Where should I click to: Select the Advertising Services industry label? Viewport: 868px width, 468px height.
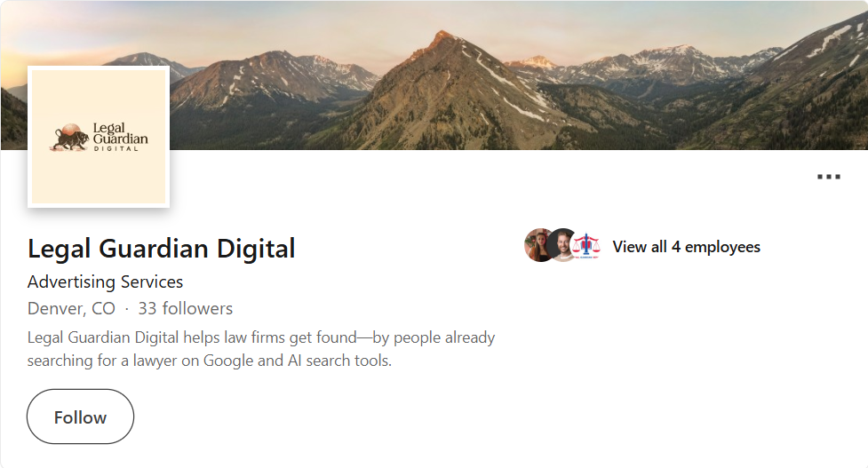point(105,282)
